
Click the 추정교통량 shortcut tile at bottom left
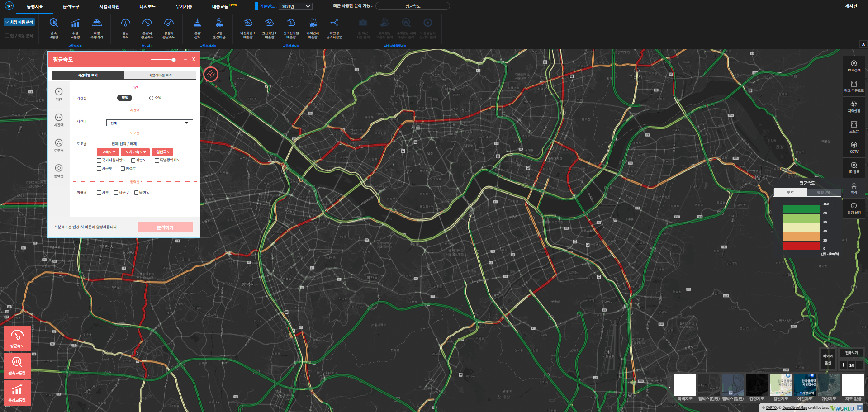point(17,393)
